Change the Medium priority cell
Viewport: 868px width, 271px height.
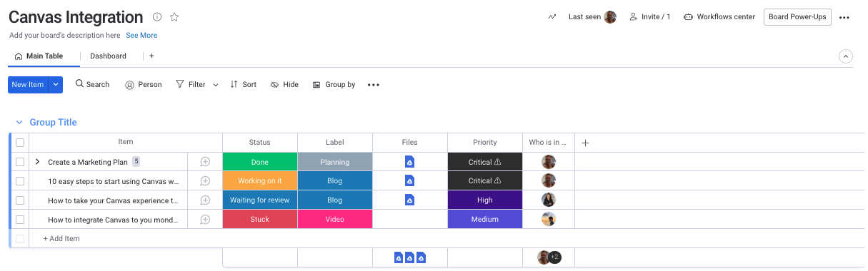(485, 220)
